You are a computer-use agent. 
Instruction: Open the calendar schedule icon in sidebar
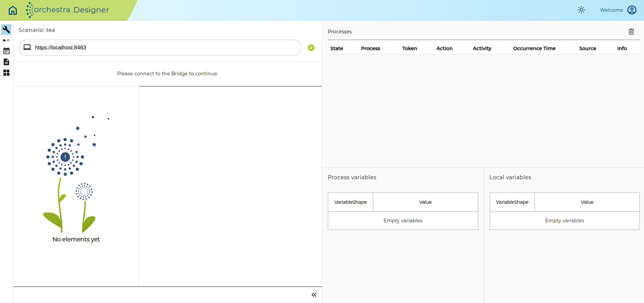click(6, 51)
